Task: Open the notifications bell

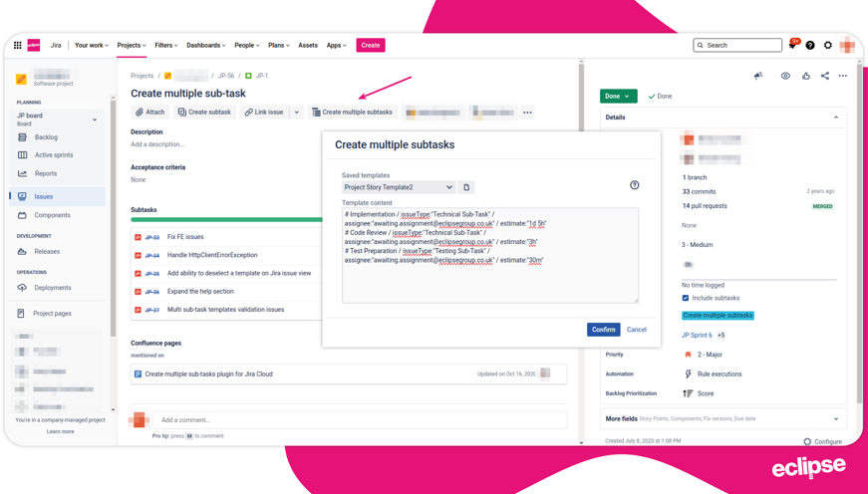Action: pos(792,46)
